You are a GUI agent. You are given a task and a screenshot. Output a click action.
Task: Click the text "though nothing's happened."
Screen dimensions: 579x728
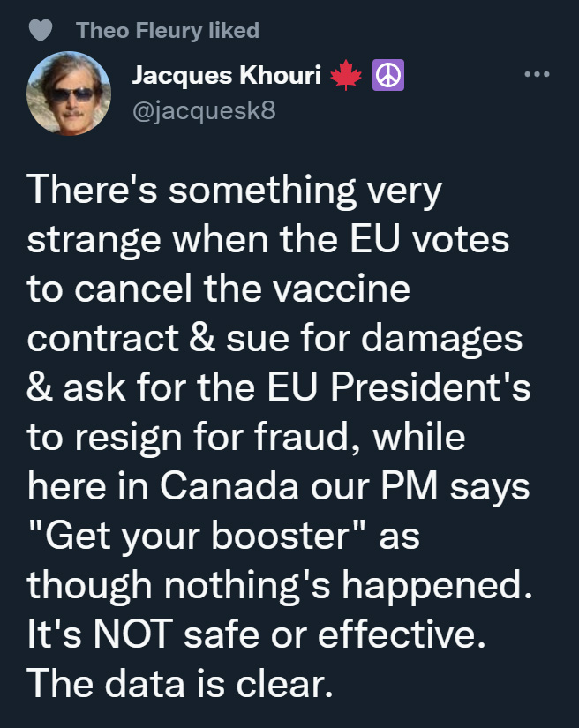[280, 584]
